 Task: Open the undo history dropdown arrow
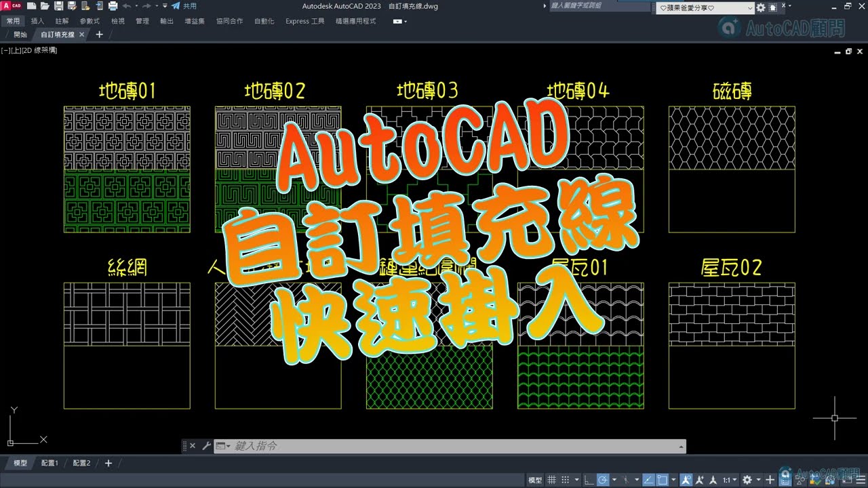[x=136, y=6]
